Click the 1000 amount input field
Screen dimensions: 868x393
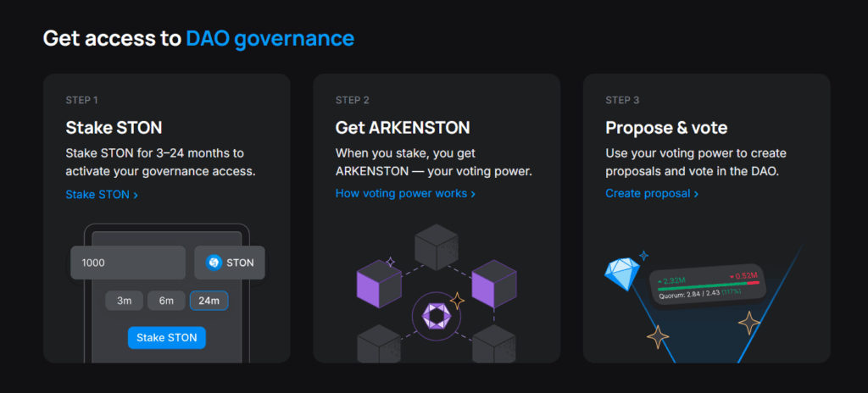(128, 263)
